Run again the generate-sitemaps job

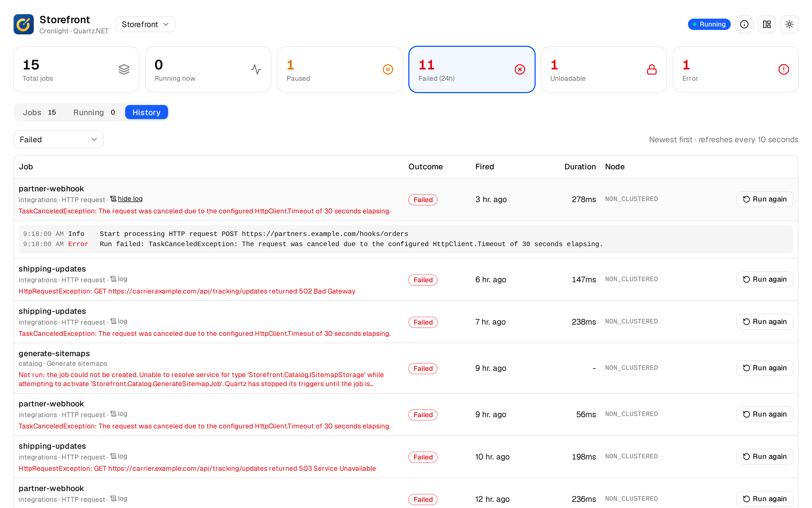click(765, 368)
